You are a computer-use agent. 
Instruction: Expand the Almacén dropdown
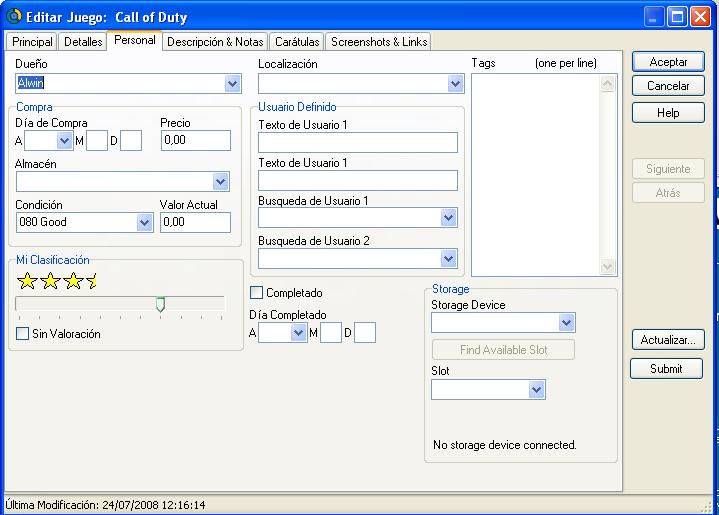tap(221, 182)
